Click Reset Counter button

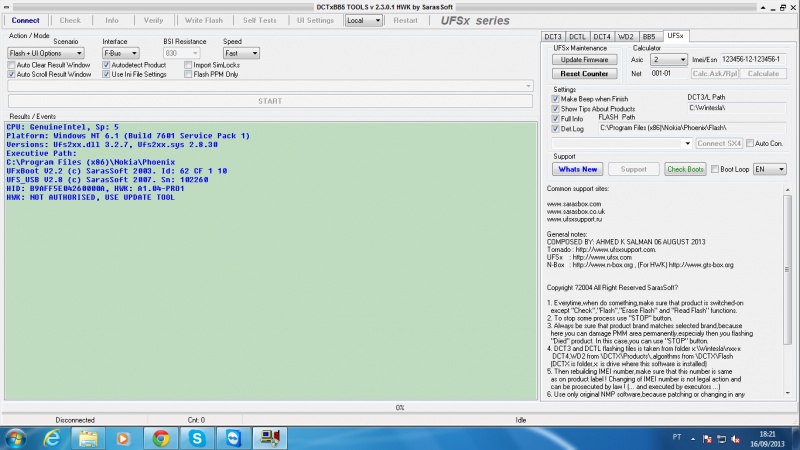click(584, 73)
